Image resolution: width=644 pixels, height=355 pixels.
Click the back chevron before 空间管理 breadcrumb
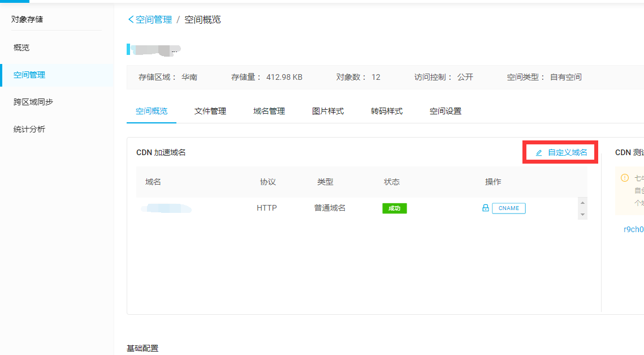coord(131,20)
